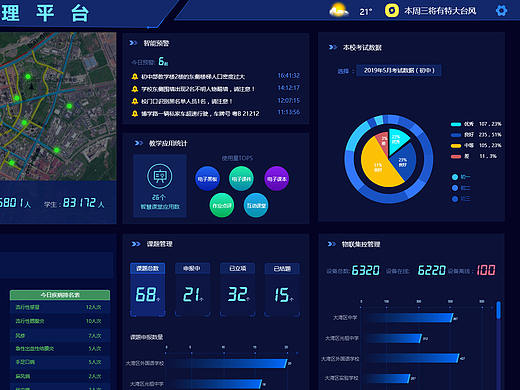Click the disease row showing 7人次

point(60,335)
